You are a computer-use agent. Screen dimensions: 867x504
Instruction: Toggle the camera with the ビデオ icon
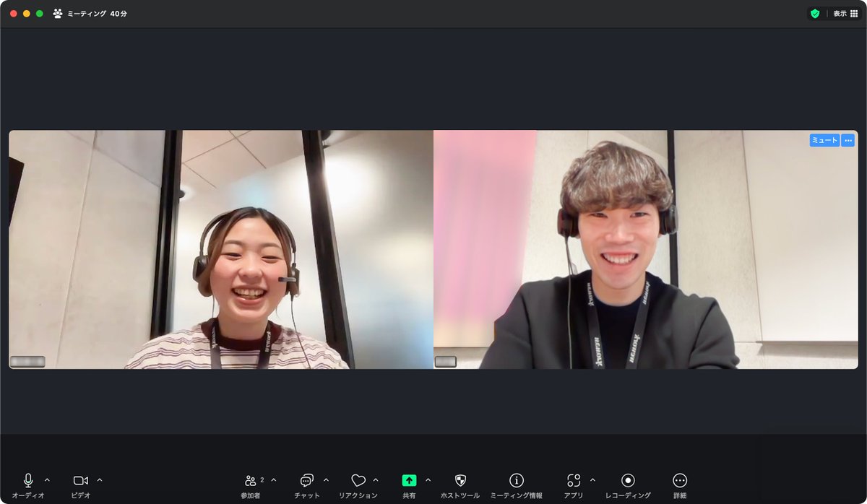(x=79, y=479)
